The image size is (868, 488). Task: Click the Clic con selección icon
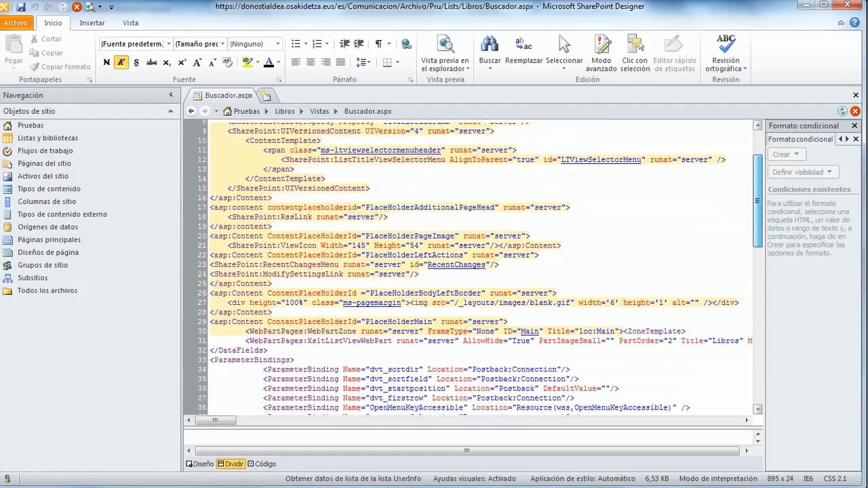click(x=635, y=45)
